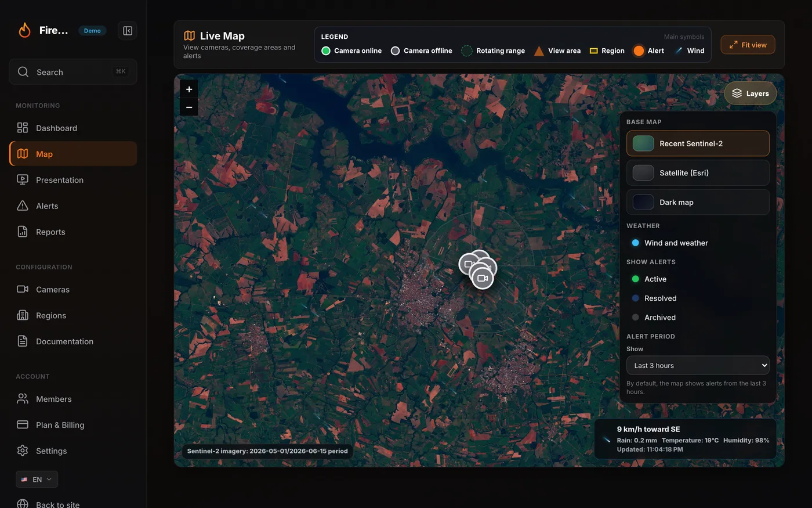This screenshot has width=812, height=508.
Task: Click the Recent Sentinel-2 thumbnail
Action: click(x=643, y=143)
